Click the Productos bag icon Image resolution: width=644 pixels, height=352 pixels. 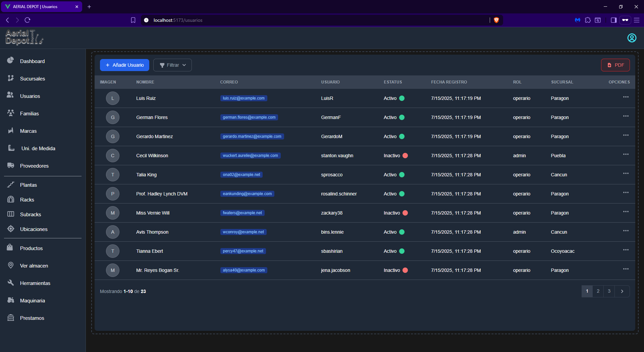point(10,247)
